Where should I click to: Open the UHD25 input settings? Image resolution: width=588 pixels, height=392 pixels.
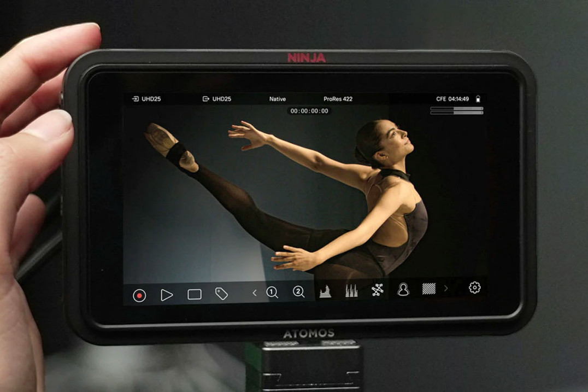146,99
